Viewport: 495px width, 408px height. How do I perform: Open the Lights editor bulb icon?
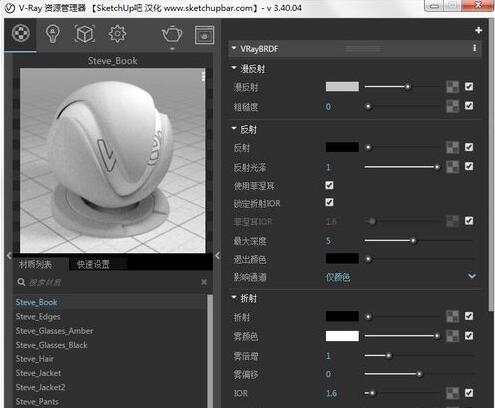pyautogui.click(x=53, y=34)
